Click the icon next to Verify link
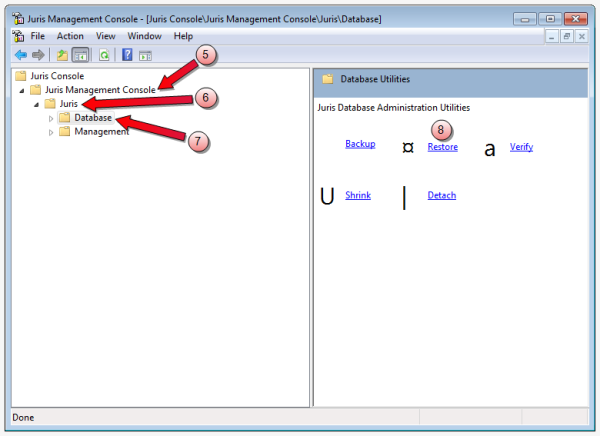The image size is (600, 436). point(490,149)
